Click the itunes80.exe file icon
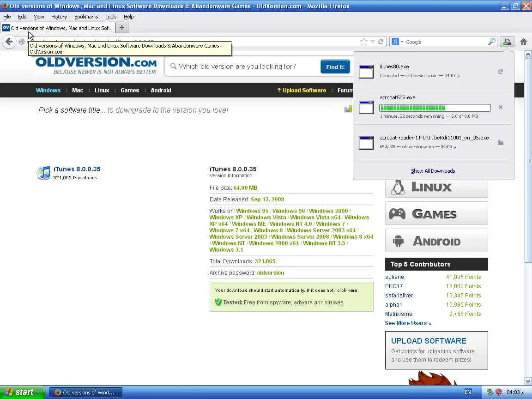This screenshot has height=399, width=532. coord(366,72)
